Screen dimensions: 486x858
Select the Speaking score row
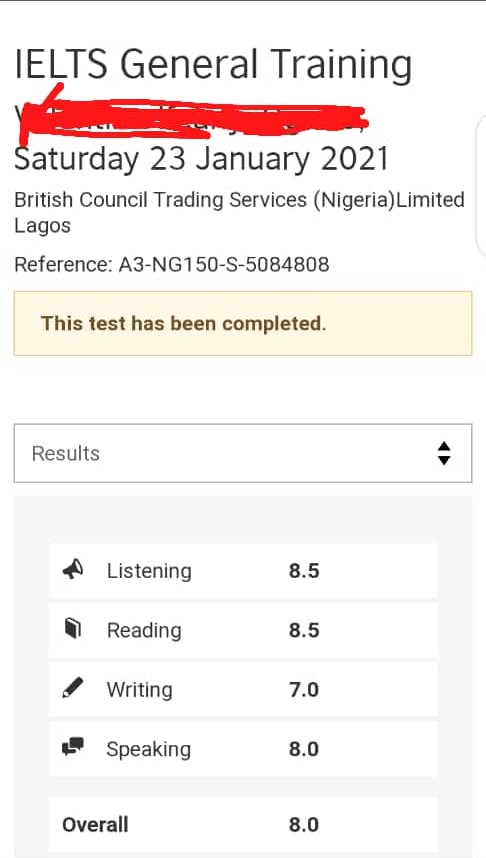coord(243,749)
